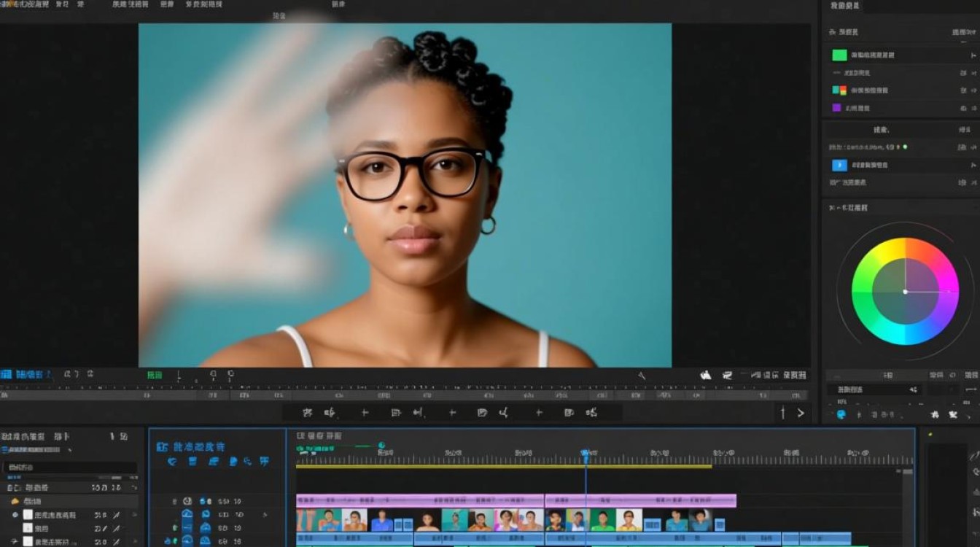Viewport: 980px width, 547px height.
Task: Click the blue globe icon under color wheel
Action: tap(841, 414)
